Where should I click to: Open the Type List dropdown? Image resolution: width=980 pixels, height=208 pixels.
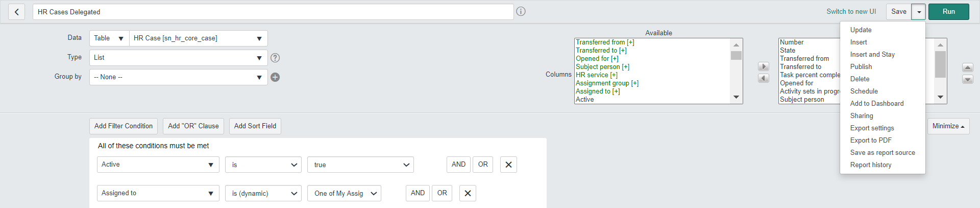pyautogui.click(x=178, y=58)
